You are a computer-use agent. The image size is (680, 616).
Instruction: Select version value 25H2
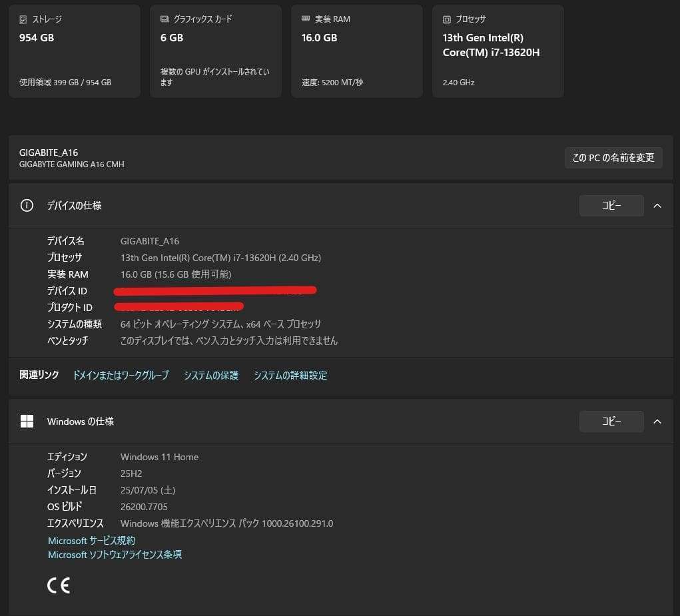(x=131, y=473)
